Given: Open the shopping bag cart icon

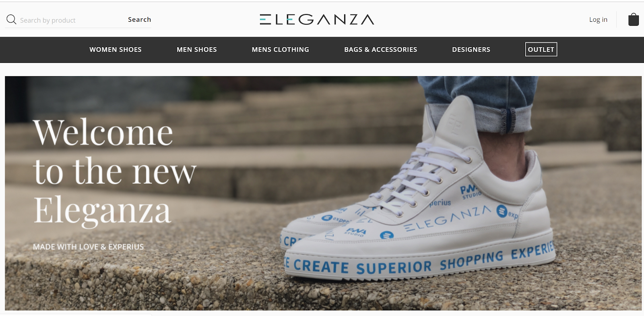Looking at the screenshot, I should click(x=634, y=19).
